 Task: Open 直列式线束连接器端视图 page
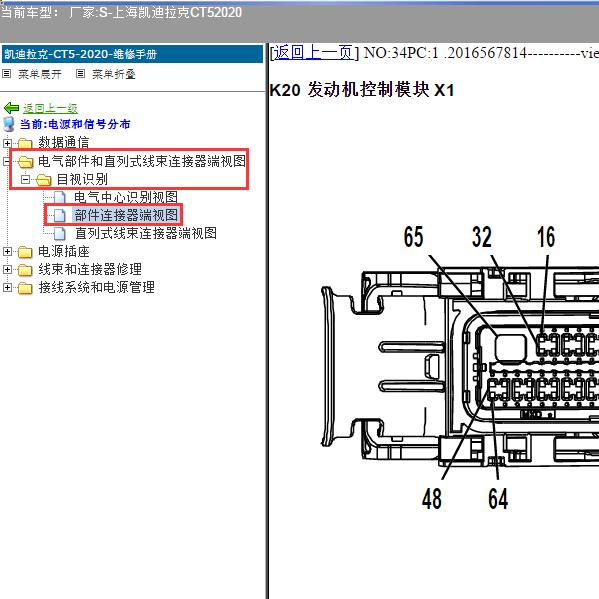coord(146,233)
